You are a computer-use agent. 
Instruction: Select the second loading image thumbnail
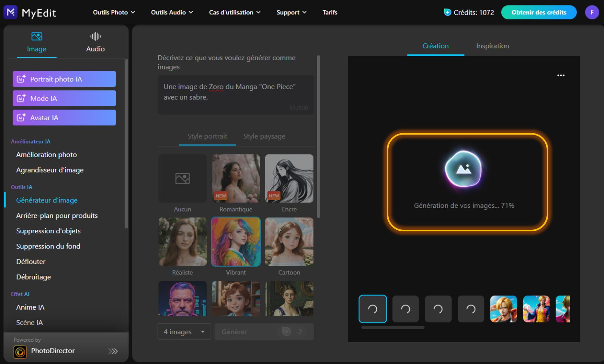tap(405, 309)
